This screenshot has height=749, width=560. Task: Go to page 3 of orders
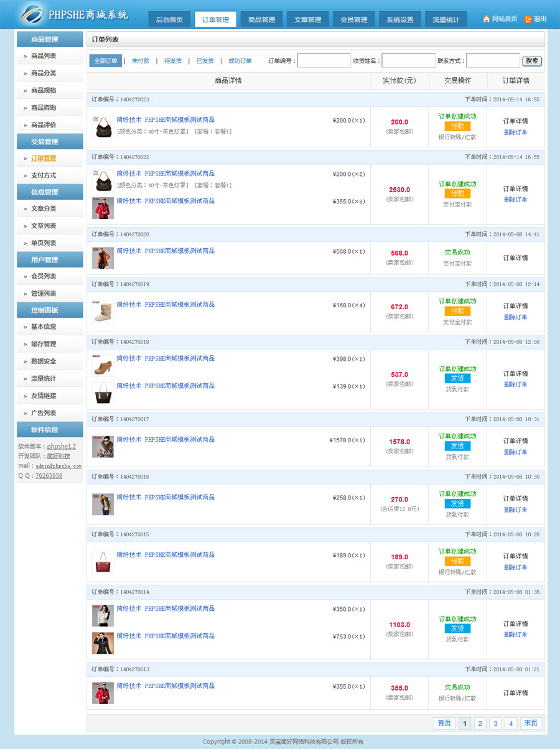[495, 723]
